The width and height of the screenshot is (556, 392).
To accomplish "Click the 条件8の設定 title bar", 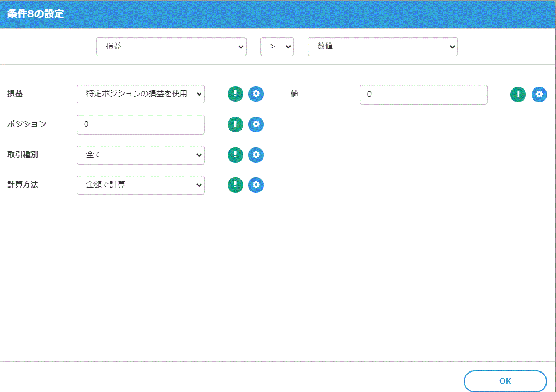I will [x=278, y=14].
